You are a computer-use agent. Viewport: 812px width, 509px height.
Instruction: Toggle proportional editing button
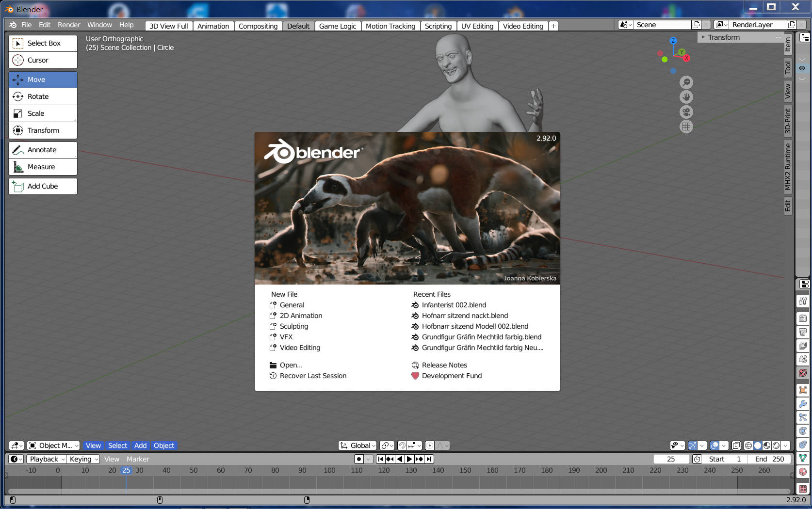[x=430, y=445]
